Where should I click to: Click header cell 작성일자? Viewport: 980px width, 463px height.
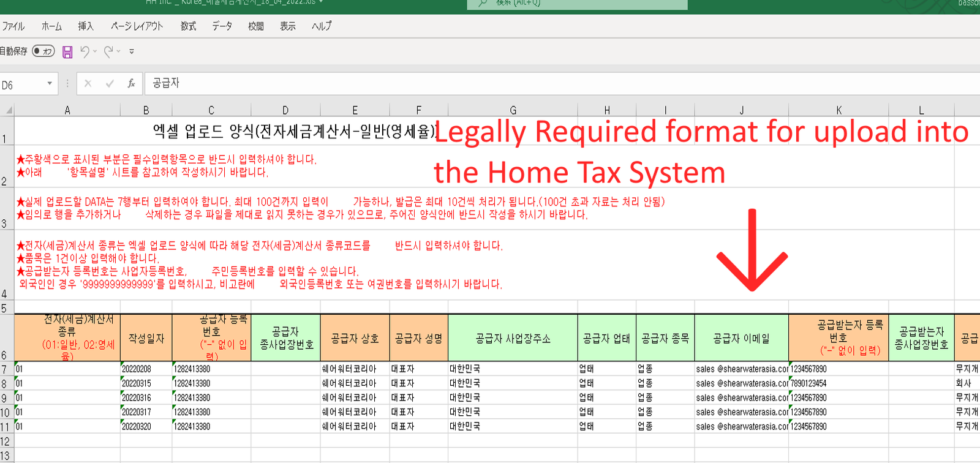146,338
